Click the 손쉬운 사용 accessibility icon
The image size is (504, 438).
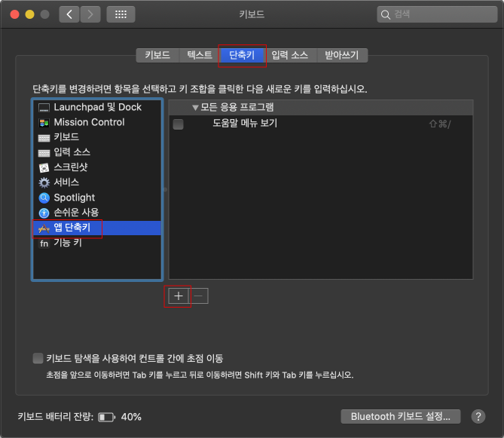pos(44,213)
